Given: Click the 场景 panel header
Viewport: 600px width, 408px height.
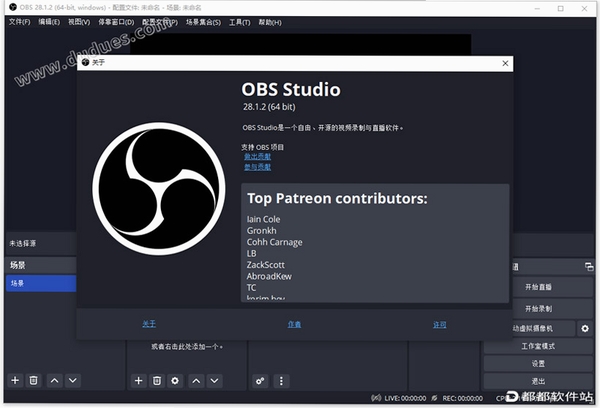Looking at the screenshot, I should pos(41,265).
